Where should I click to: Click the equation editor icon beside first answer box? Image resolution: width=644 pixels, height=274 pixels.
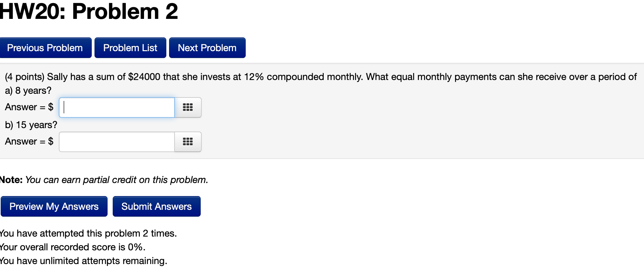[x=188, y=107]
